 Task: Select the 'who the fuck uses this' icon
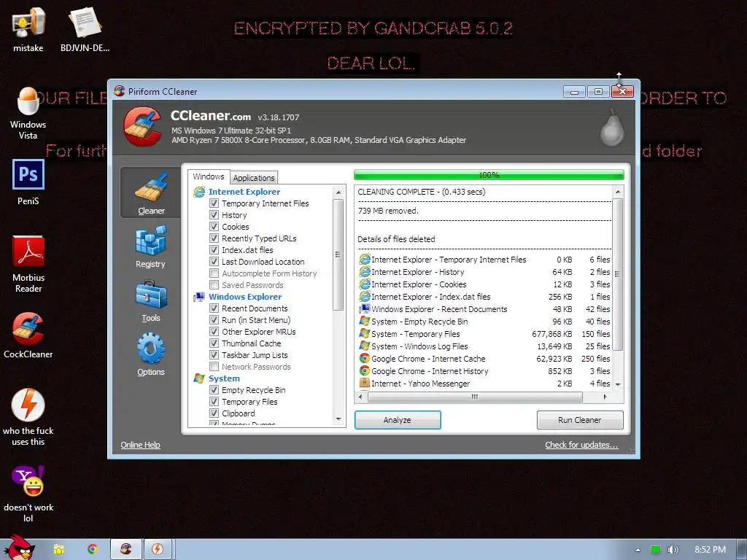[x=28, y=418]
